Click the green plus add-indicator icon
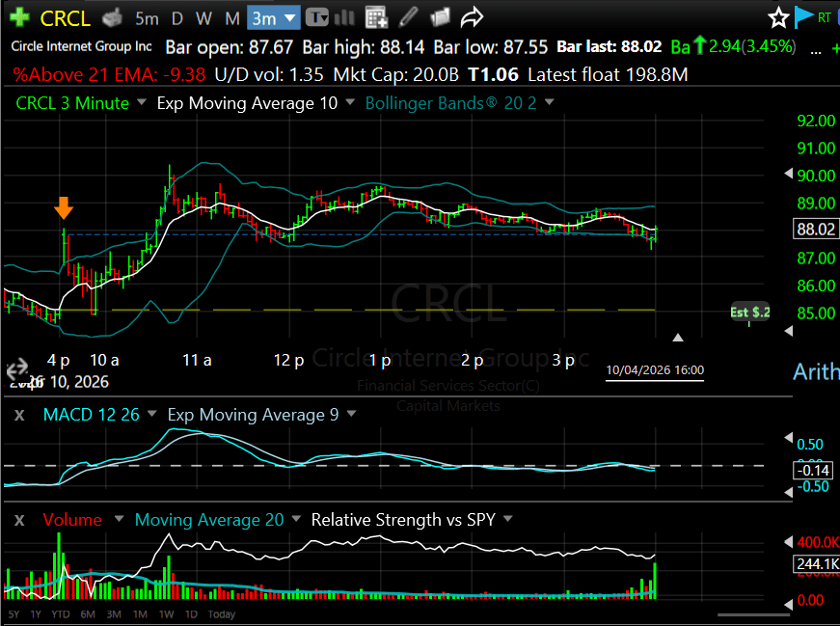840x626 pixels. tap(18, 17)
